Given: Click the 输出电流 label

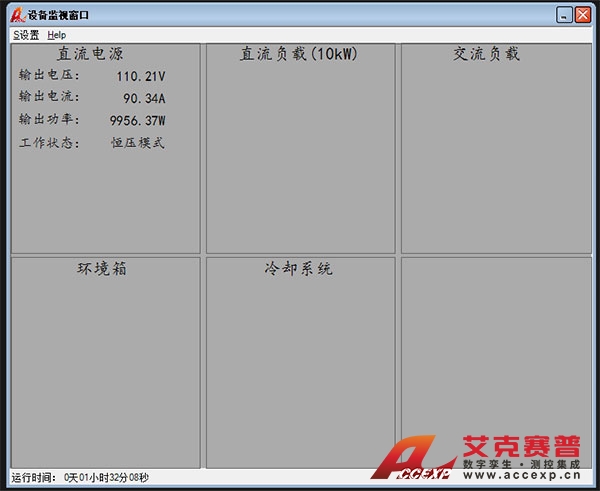Looking at the screenshot, I should (49, 96).
